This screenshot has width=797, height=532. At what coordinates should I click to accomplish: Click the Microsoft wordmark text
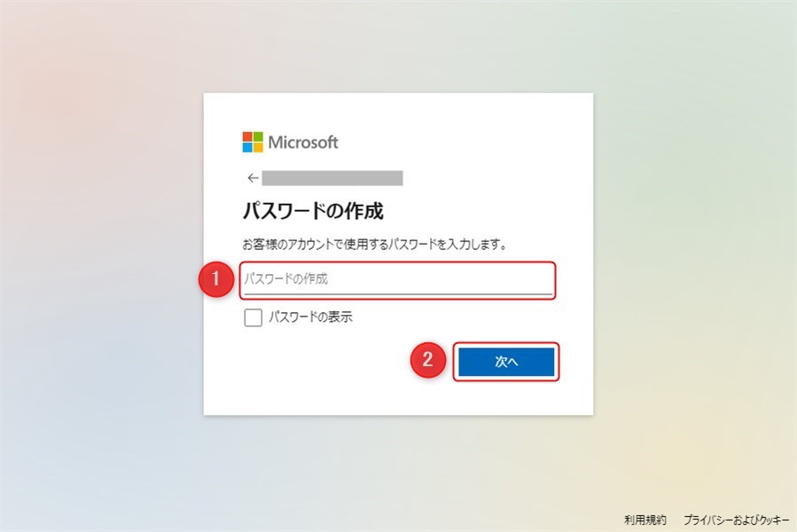coord(303,143)
